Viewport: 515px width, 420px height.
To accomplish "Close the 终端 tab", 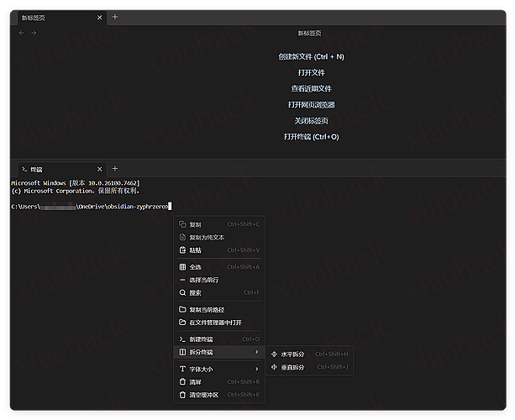I will click(x=99, y=170).
